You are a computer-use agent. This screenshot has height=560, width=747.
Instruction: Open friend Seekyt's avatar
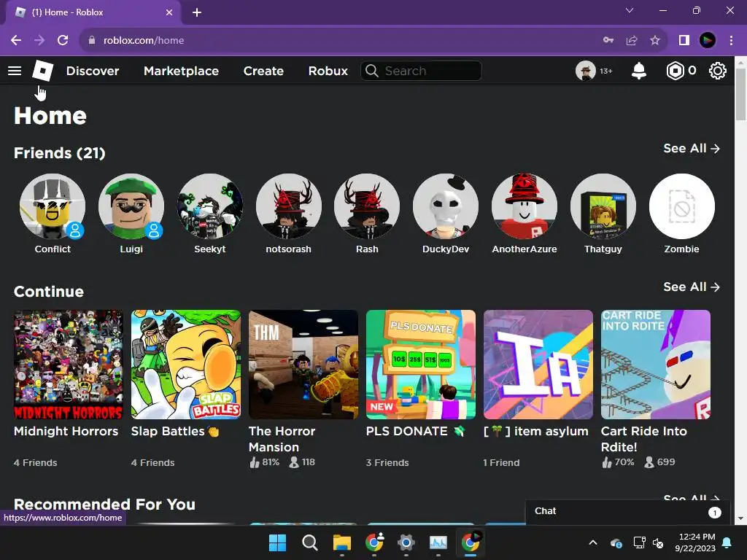209,206
